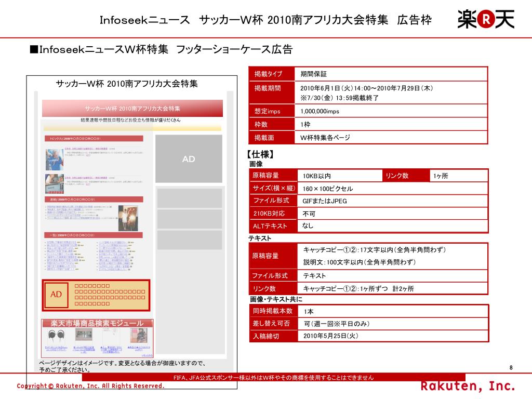Viewport: 532px width, 399px height.
Task: Select the 掲載面 header cell
Action: 272,137
